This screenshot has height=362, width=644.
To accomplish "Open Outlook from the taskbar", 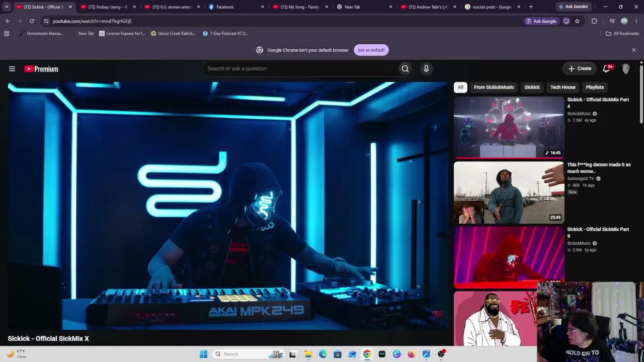I will pyautogui.click(x=352, y=354).
